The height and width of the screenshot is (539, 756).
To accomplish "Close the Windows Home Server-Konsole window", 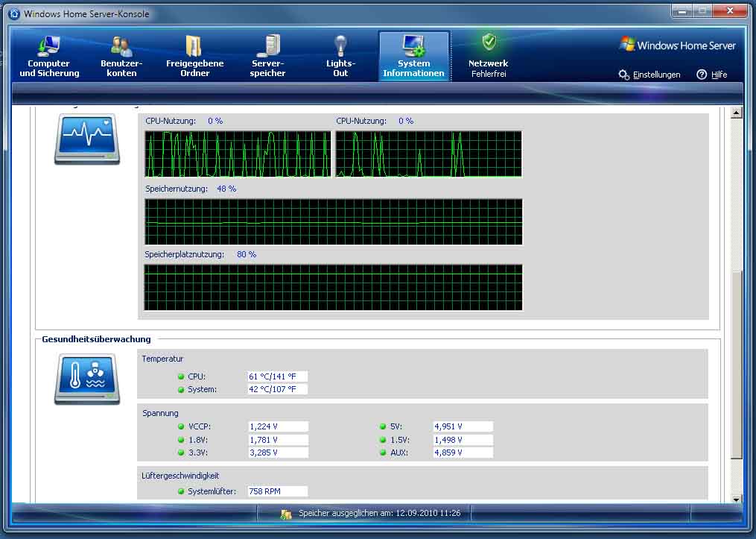I will (729, 11).
